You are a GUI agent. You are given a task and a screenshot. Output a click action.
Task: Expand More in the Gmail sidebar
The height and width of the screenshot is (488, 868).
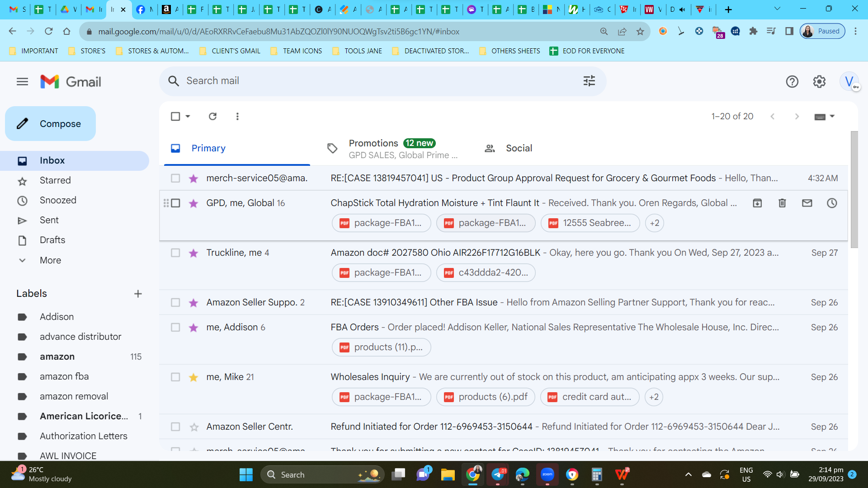50,260
